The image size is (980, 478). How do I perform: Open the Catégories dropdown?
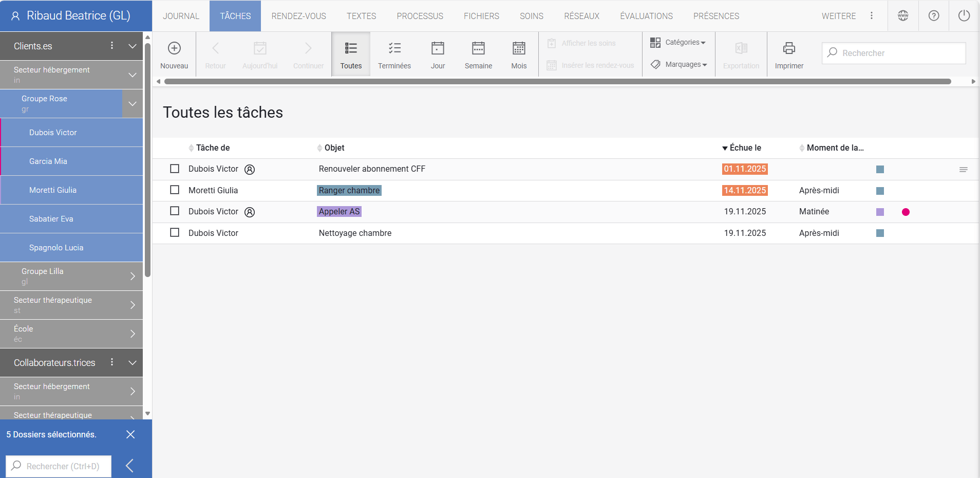point(679,42)
